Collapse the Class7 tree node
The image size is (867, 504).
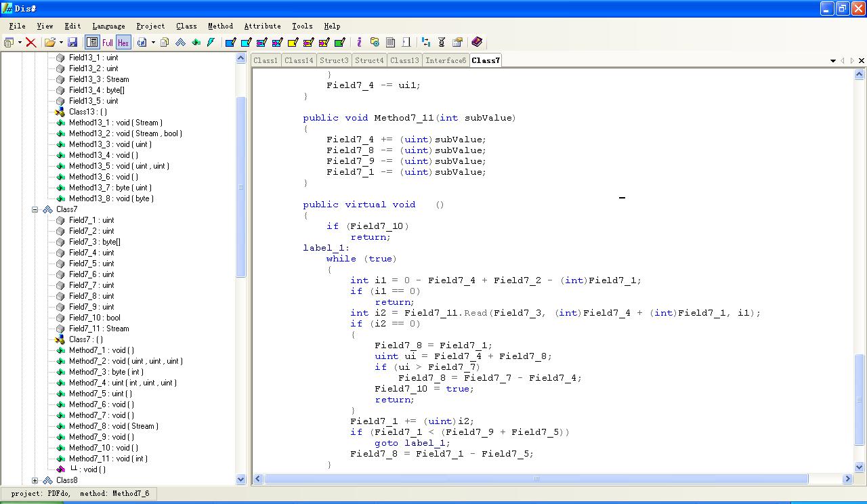point(35,209)
